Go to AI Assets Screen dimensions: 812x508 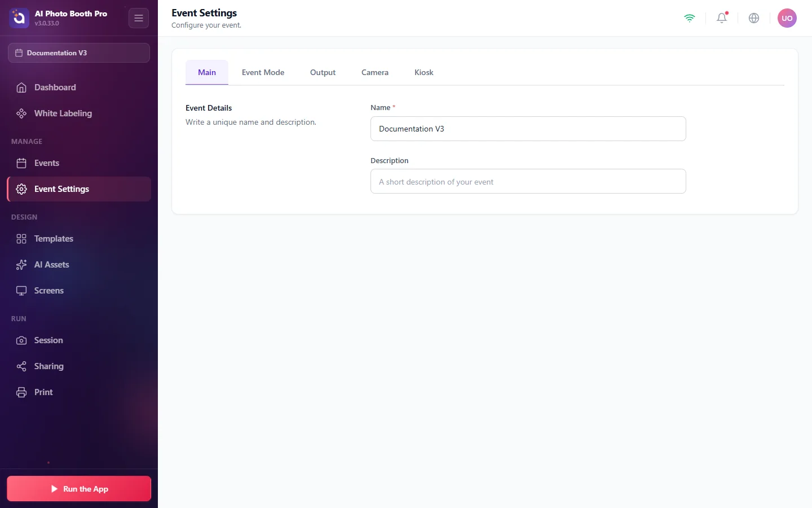(79, 265)
